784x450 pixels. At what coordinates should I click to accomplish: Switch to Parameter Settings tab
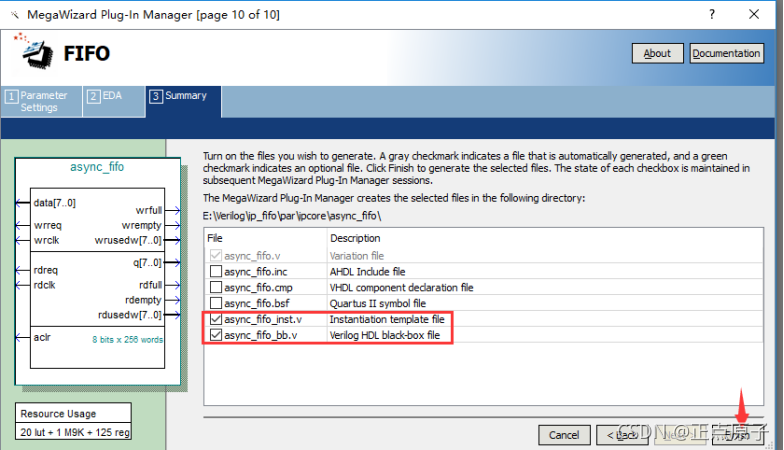42,102
